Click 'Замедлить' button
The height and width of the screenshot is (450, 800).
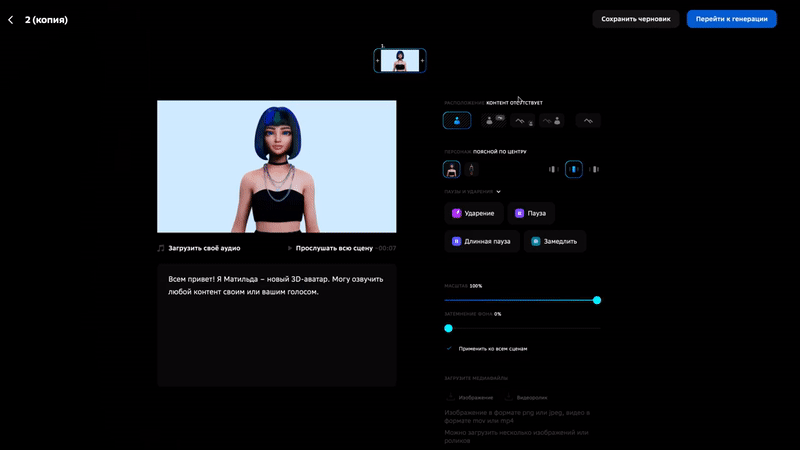point(555,241)
